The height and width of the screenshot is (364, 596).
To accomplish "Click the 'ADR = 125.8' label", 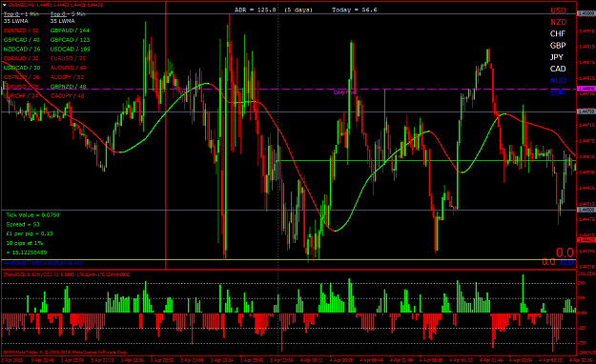I will coord(256,10).
